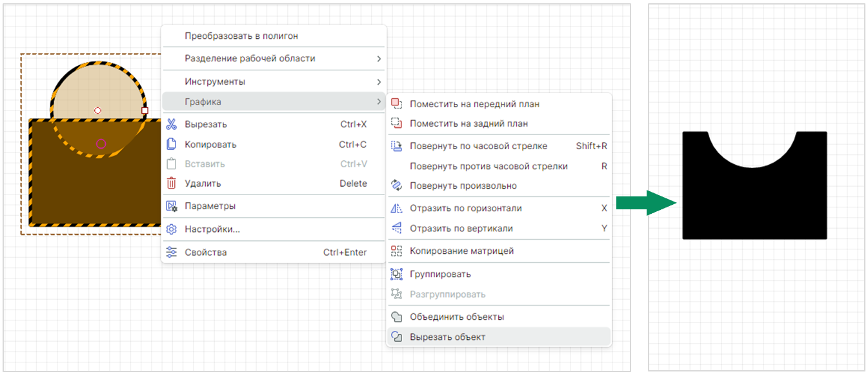Choose Преобразовать в полигон from context menu
The image size is (868, 376).
(241, 36)
